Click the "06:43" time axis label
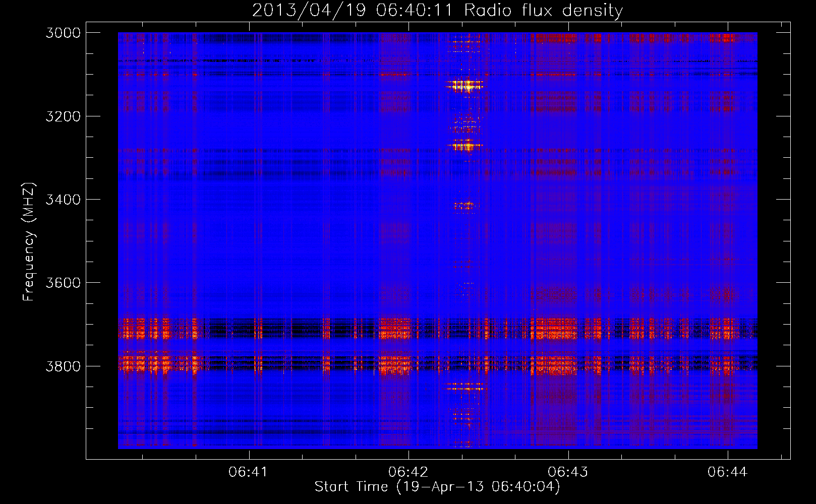The image size is (816, 504). pyautogui.click(x=568, y=472)
